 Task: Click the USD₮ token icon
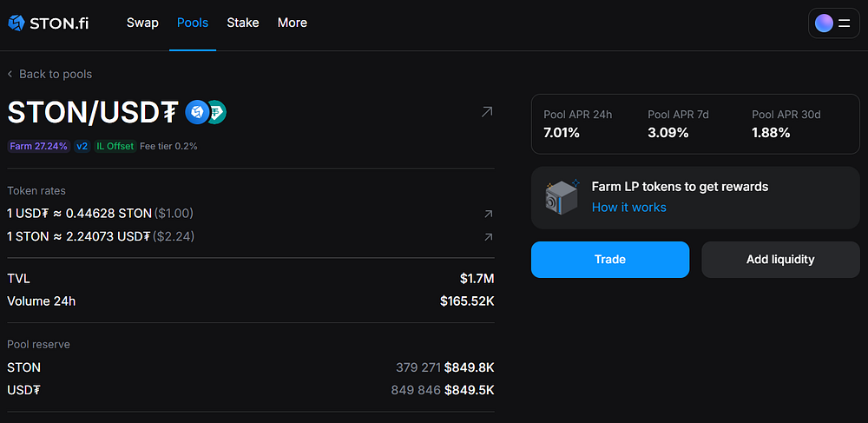218,112
